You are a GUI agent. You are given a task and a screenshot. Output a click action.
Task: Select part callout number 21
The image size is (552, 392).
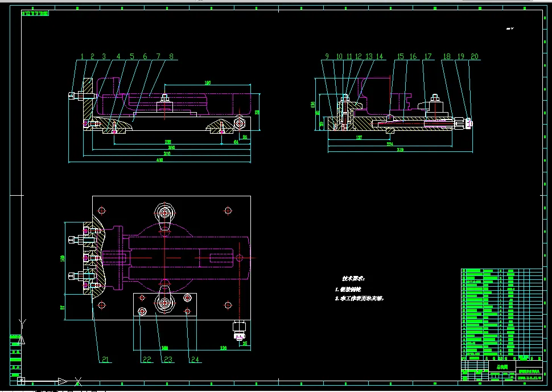coord(105,360)
